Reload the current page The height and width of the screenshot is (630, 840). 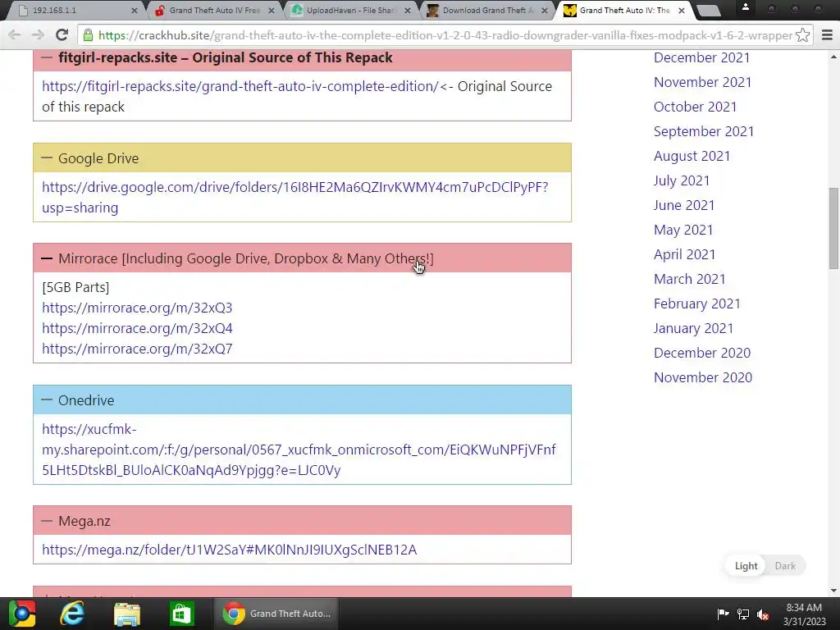click(62, 35)
